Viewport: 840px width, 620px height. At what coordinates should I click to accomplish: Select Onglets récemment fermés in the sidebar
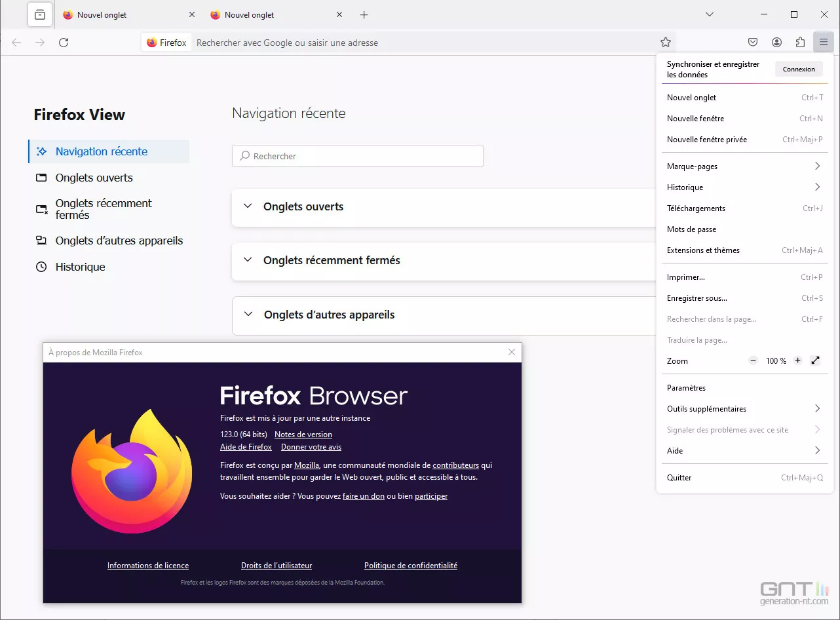[x=109, y=209]
